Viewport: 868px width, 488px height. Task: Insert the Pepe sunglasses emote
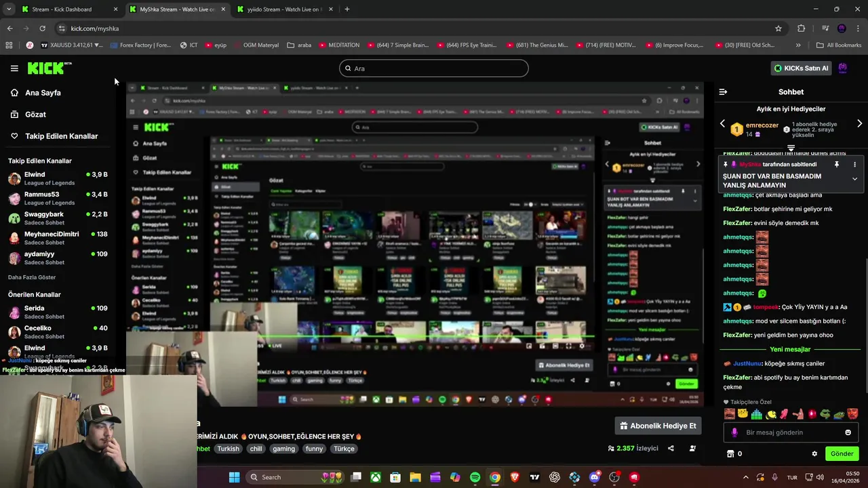point(825,413)
